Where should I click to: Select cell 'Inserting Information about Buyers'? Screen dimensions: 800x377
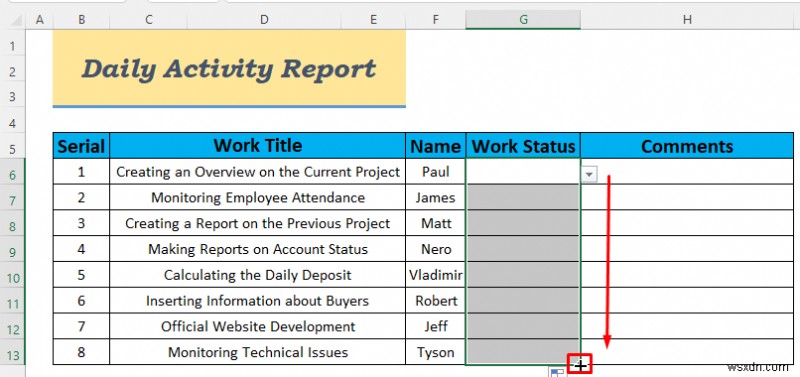258,301
